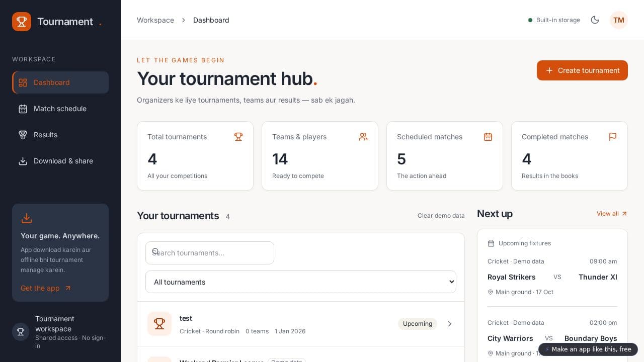The width and height of the screenshot is (644, 362).
Task: Click the Upcoming fixtures calendar icon
Action: click(491, 243)
